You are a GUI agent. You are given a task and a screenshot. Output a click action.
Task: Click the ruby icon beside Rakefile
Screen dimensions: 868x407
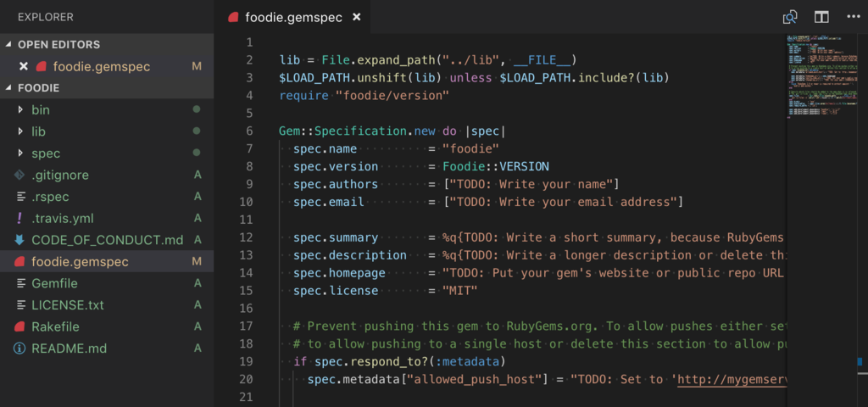tap(20, 326)
